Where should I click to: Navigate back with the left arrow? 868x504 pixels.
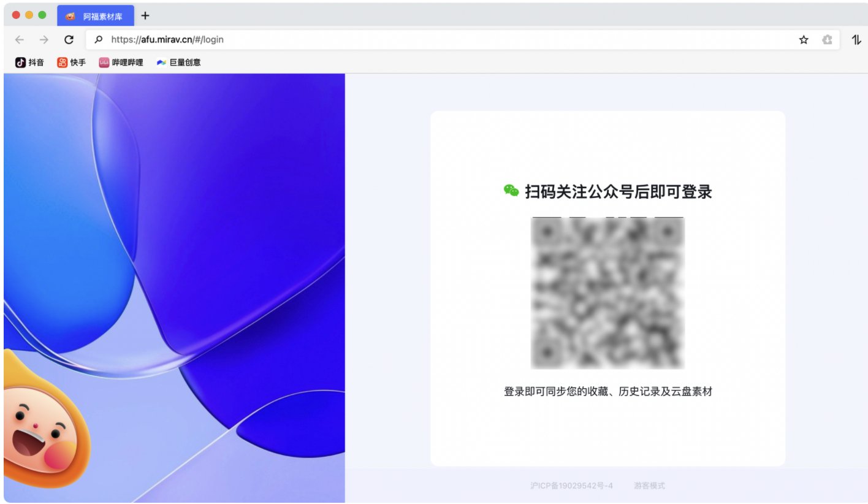point(19,39)
